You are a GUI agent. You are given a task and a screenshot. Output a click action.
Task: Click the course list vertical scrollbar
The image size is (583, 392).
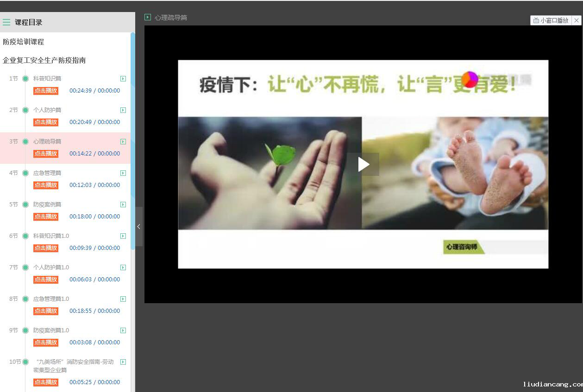tap(133, 139)
